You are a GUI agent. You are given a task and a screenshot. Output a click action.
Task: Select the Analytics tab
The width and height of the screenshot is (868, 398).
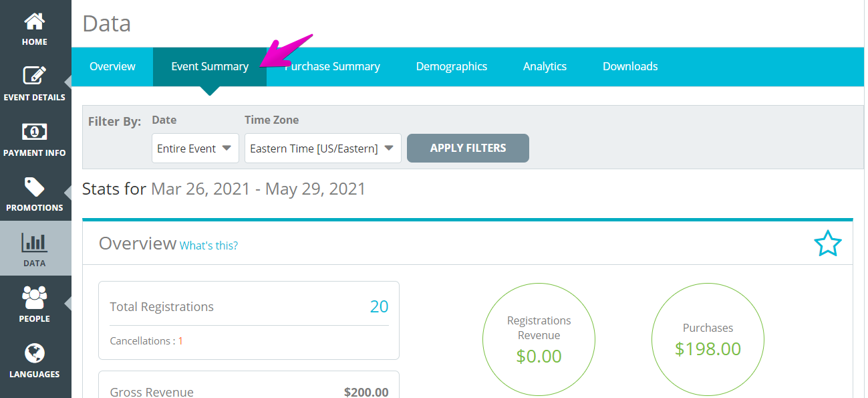[x=545, y=66]
